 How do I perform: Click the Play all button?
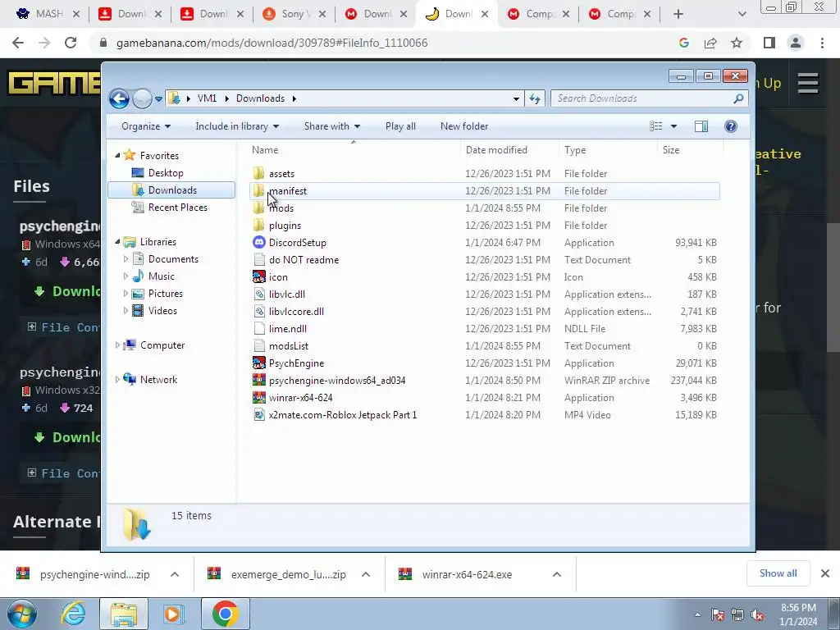click(400, 126)
